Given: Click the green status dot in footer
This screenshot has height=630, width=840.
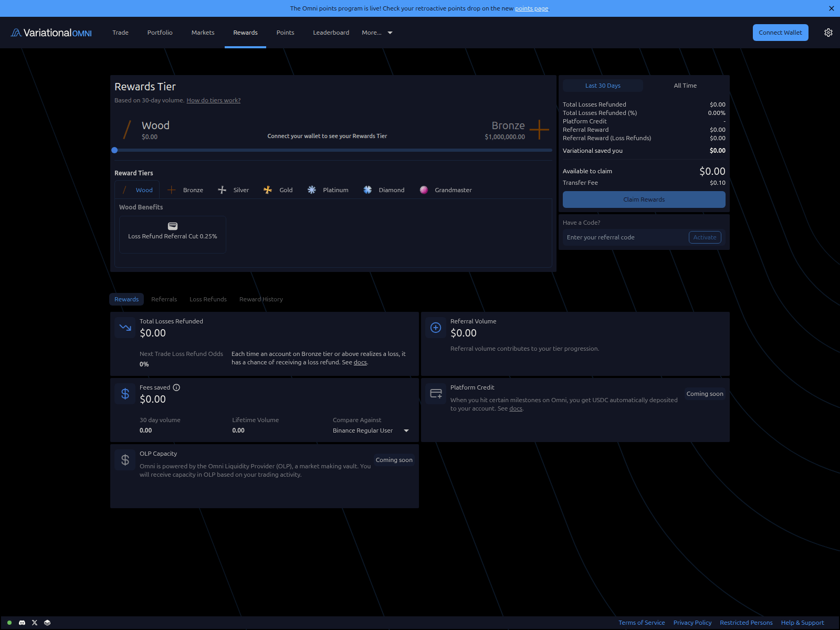Looking at the screenshot, I should coord(9,623).
